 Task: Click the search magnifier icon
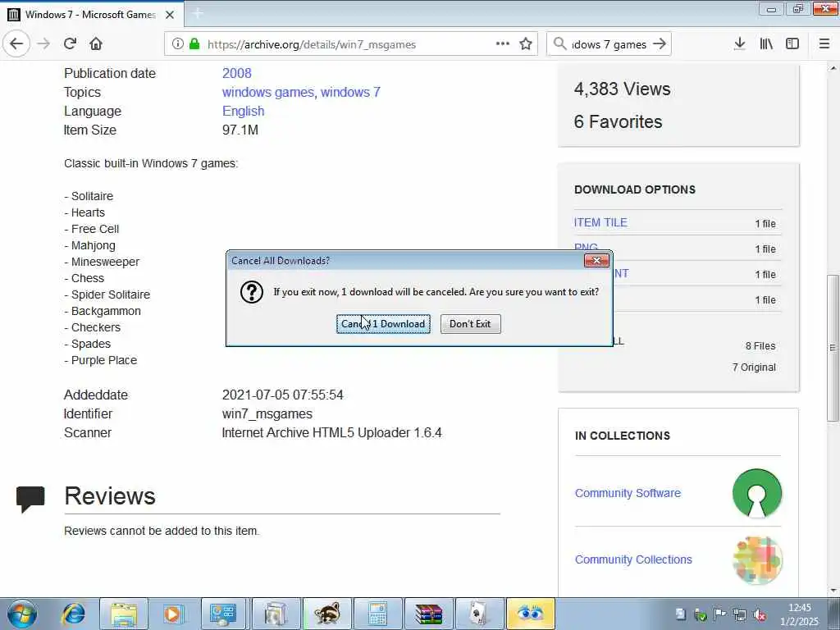pyautogui.click(x=559, y=44)
